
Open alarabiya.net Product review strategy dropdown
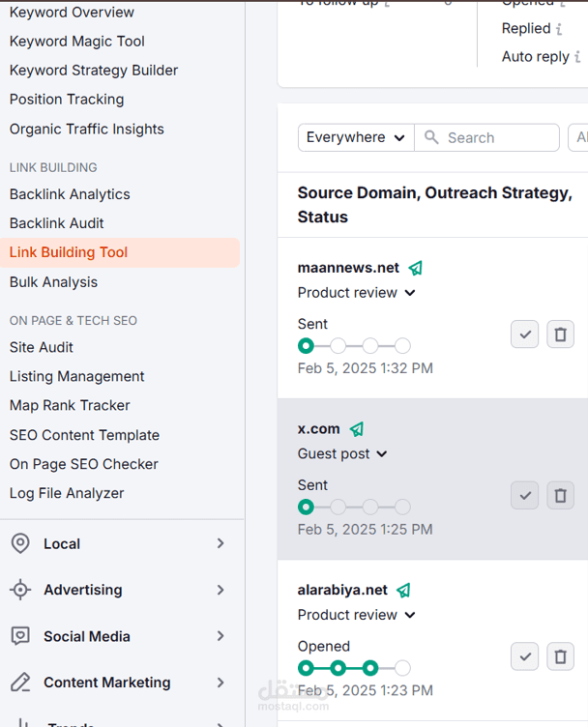pyautogui.click(x=357, y=615)
